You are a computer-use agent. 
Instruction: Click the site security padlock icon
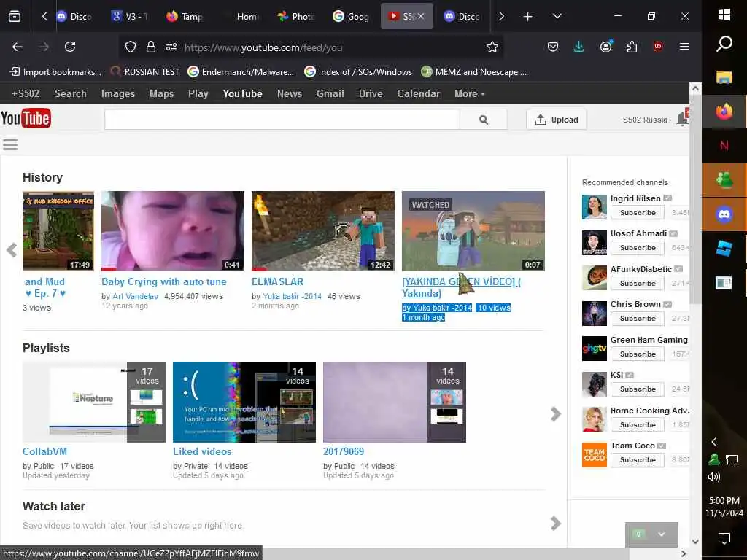151,47
